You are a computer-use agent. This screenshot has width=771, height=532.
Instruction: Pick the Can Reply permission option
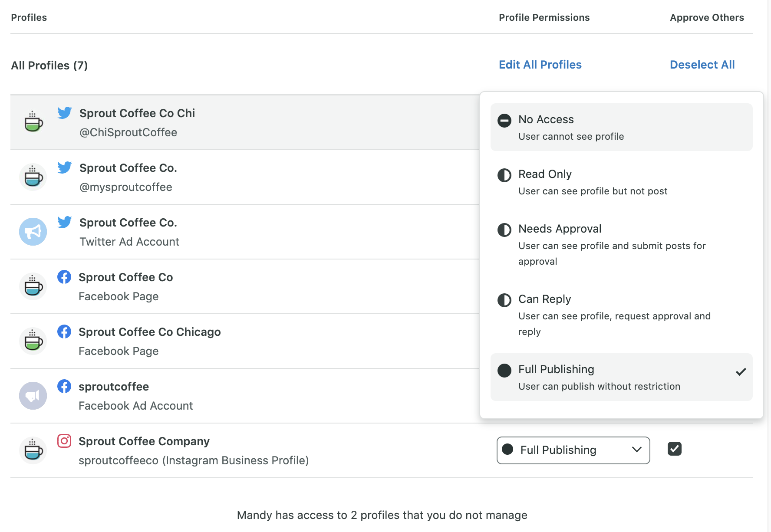[x=622, y=315]
